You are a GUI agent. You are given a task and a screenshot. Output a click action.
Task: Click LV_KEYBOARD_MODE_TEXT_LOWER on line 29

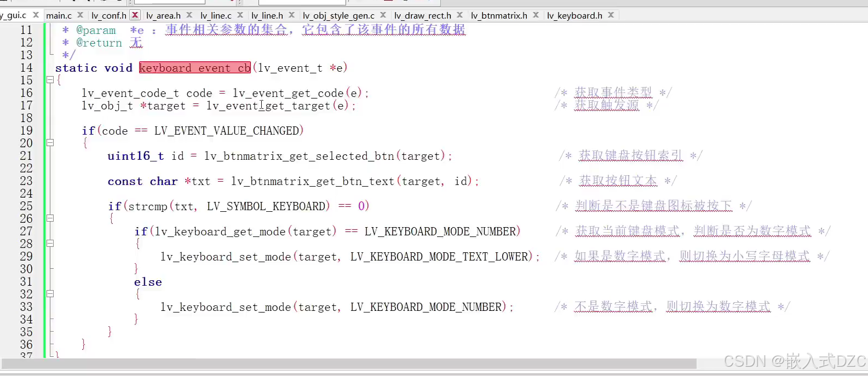pyautogui.click(x=439, y=257)
